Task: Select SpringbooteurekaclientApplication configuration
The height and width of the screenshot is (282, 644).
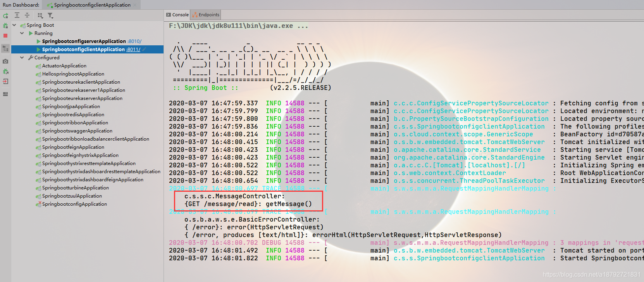Action: click(x=81, y=82)
